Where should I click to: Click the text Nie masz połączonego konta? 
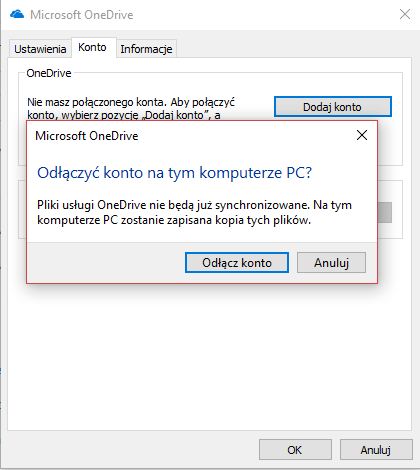click(x=97, y=102)
